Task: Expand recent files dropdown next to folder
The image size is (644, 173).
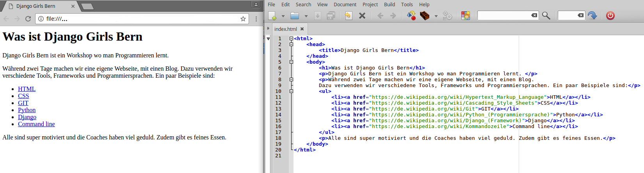Action: 306,16
